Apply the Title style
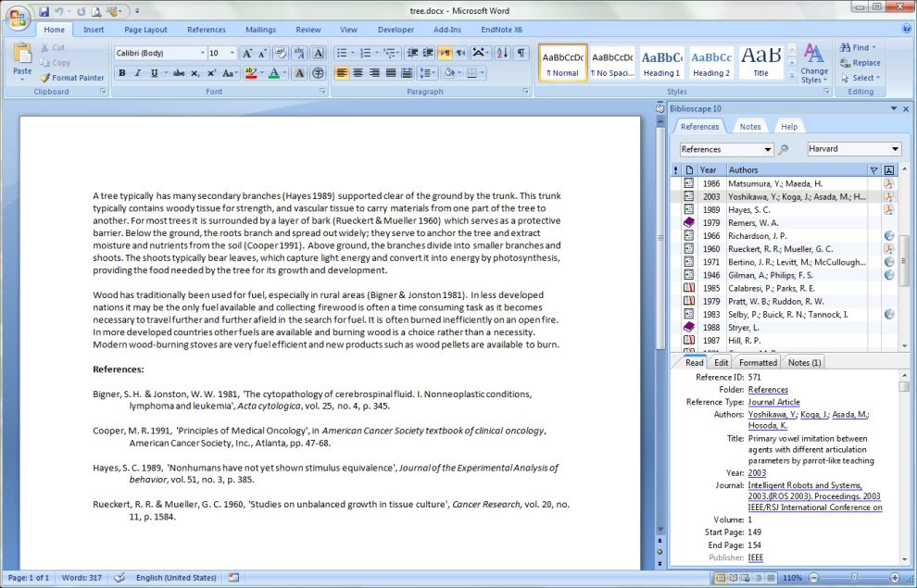917x588 pixels. coord(760,63)
